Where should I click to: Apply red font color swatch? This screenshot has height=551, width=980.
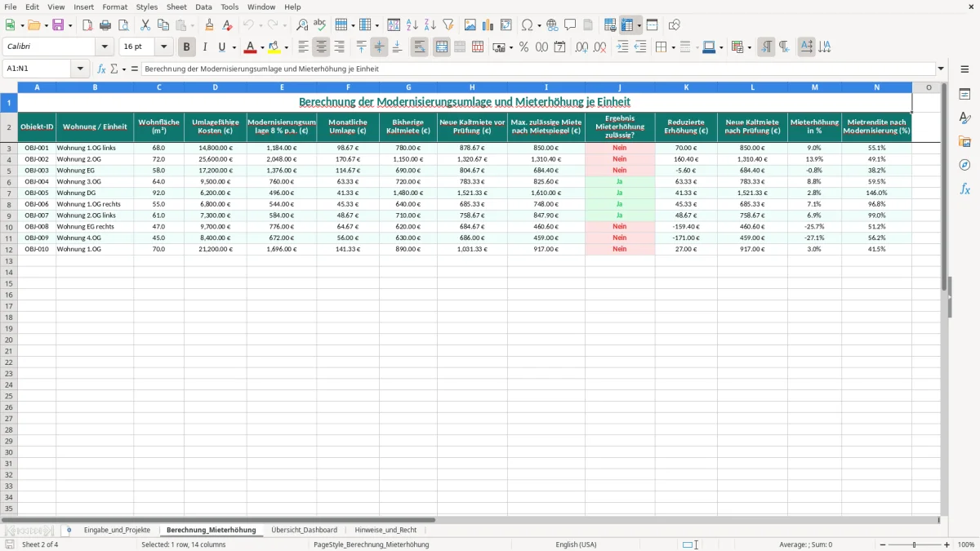point(250,47)
